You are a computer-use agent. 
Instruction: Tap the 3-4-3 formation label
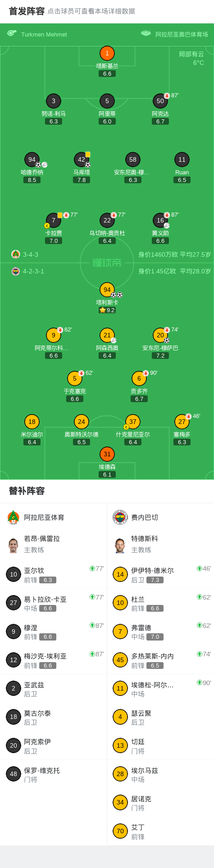tap(31, 254)
